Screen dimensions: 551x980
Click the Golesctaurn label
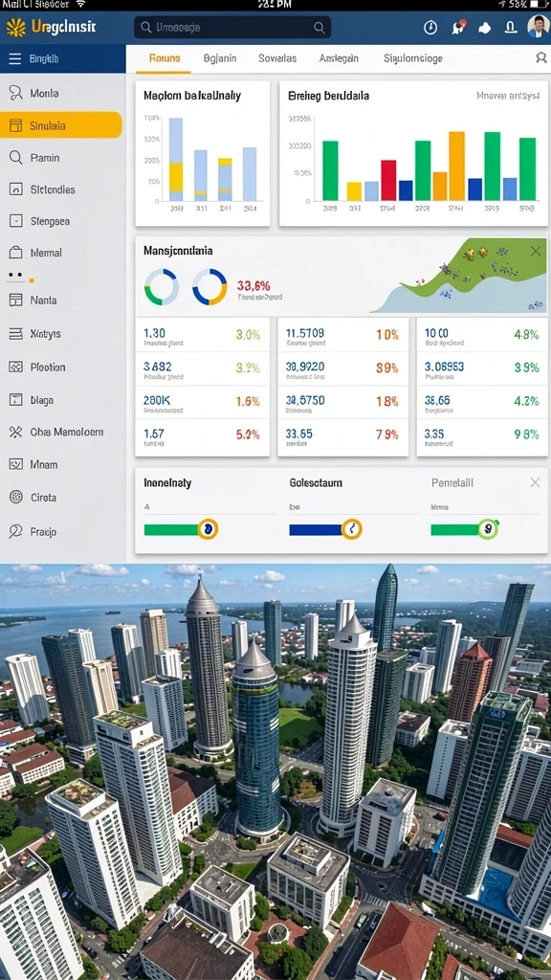click(316, 483)
